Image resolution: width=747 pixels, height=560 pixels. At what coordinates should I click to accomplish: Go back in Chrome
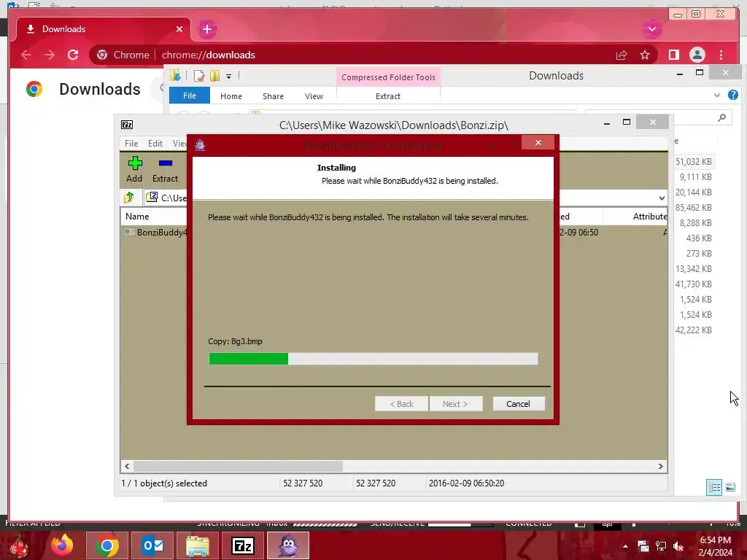pyautogui.click(x=26, y=55)
